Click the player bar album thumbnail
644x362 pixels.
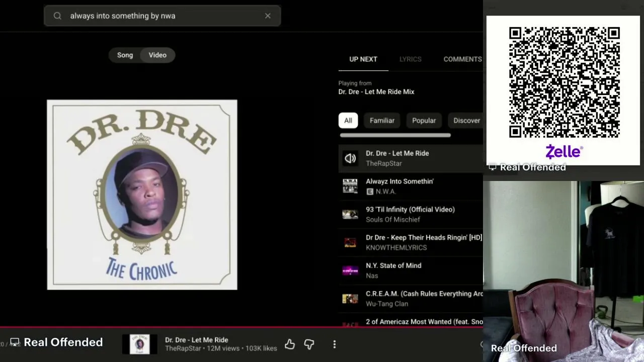point(140,344)
